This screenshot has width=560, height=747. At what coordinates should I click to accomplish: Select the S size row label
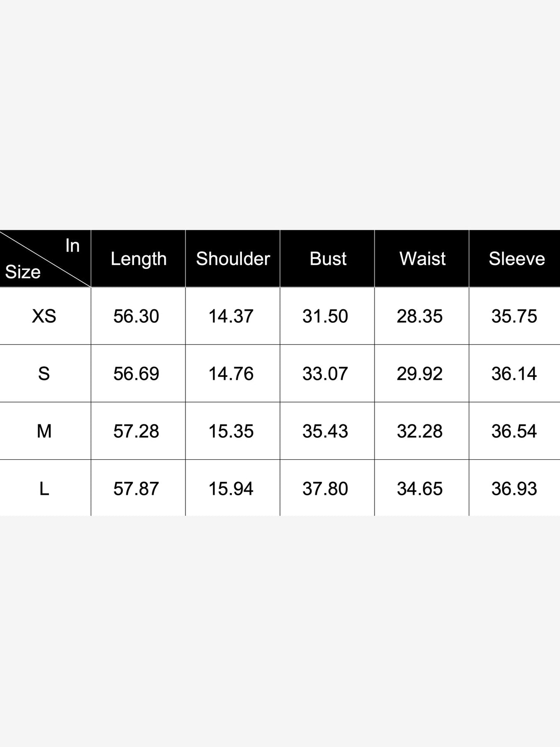44,373
